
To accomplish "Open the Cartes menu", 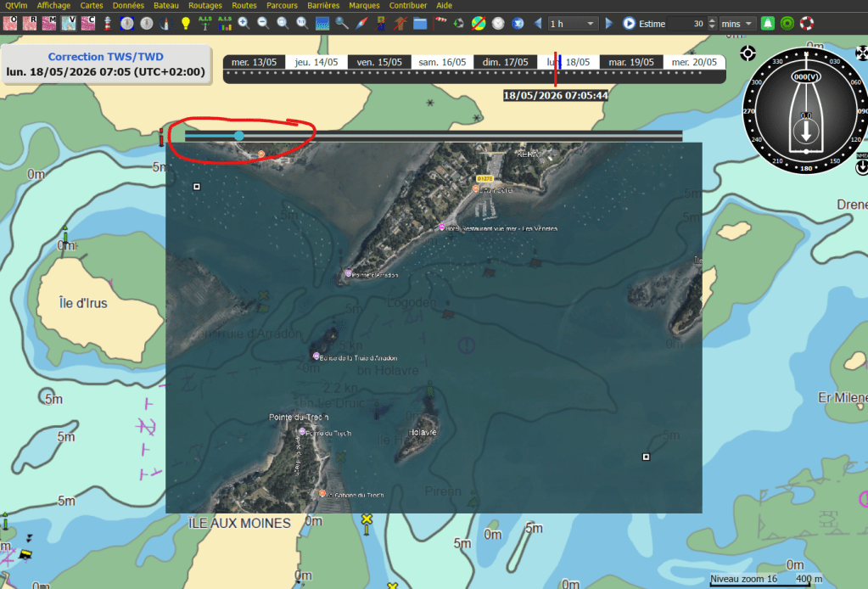I will tap(92, 6).
